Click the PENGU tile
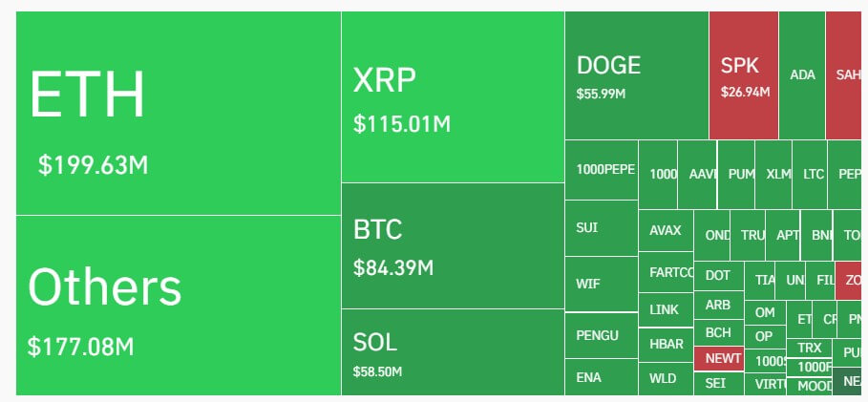The height and width of the screenshot is (402, 868). (602, 335)
